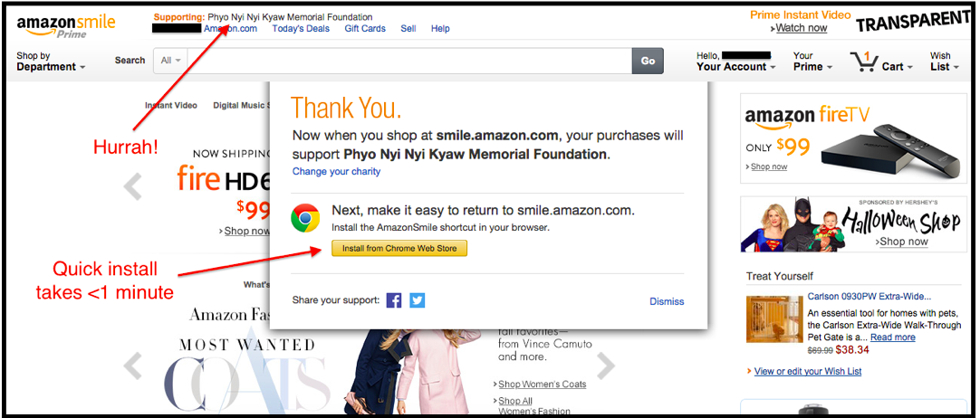Expand the Shop by Department menu

[x=51, y=62]
